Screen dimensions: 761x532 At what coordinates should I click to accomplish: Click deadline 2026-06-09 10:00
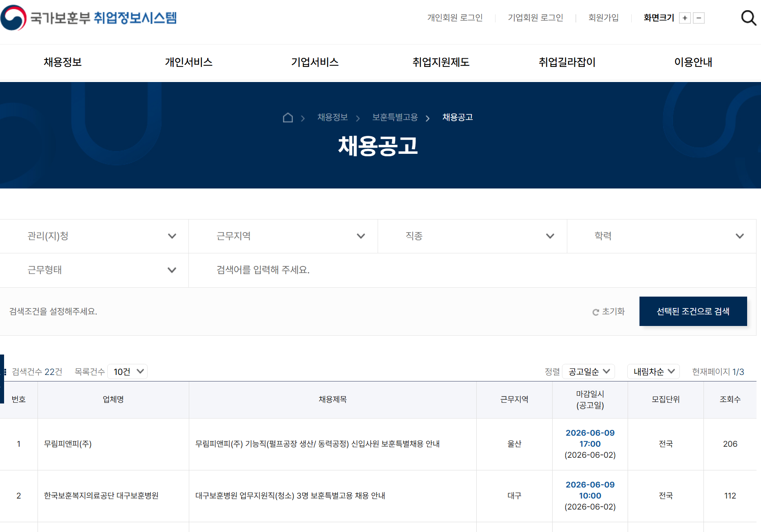click(590, 490)
